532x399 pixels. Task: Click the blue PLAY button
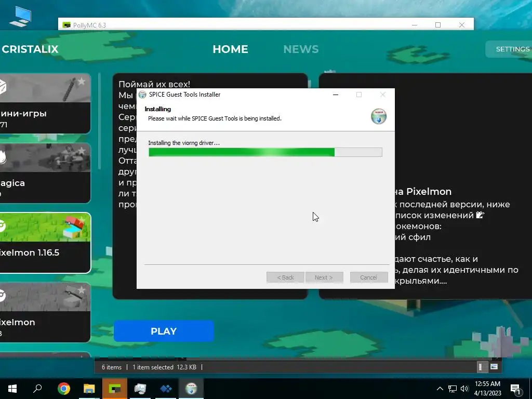click(x=164, y=331)
